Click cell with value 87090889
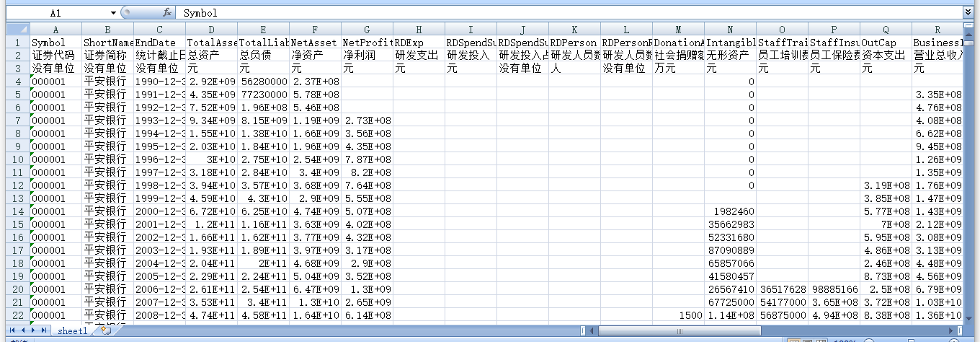Viewport: 980px width, 342px height. (730, 250)
